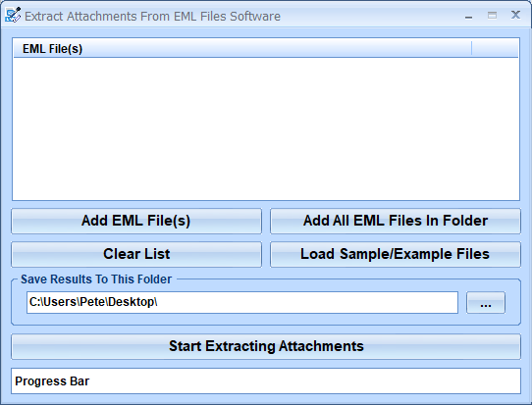Click Add All EML Files In Folder
The image size is (532, 405).
click(x=396, y=221)
